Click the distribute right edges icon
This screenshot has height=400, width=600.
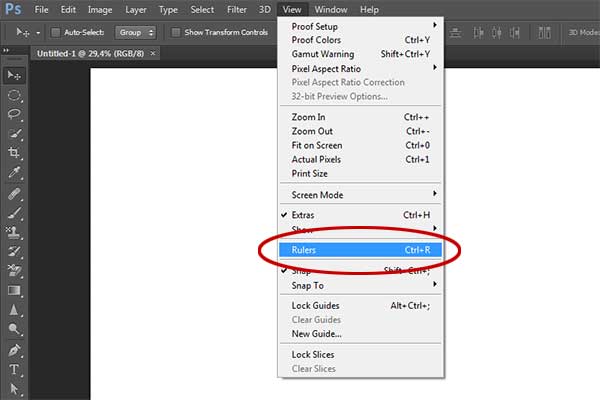coord(515,33)
